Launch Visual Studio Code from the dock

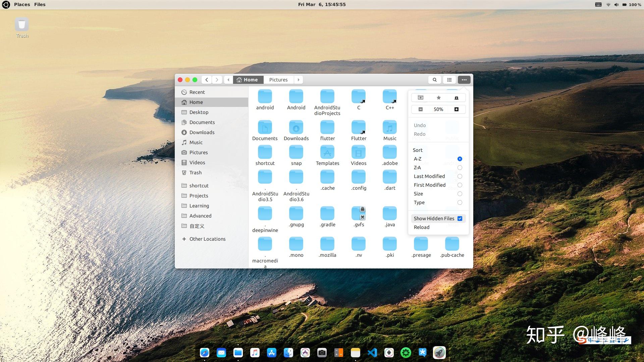372,352
